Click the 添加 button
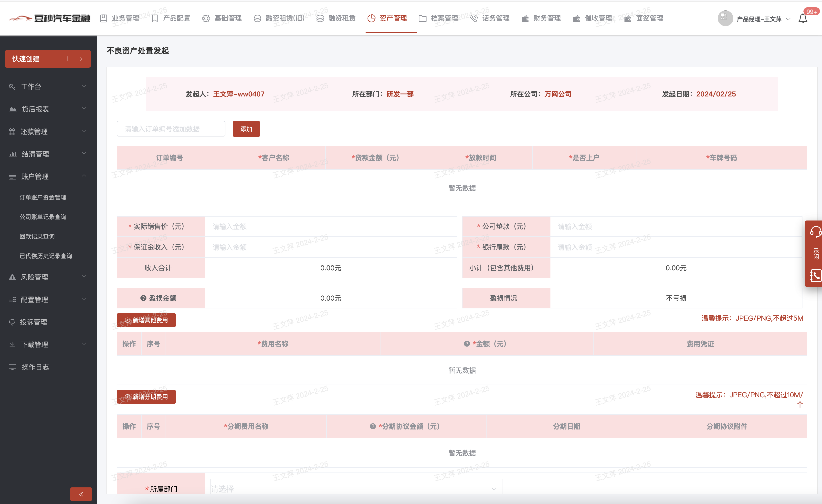822x504 pixels. click(246, 129)
